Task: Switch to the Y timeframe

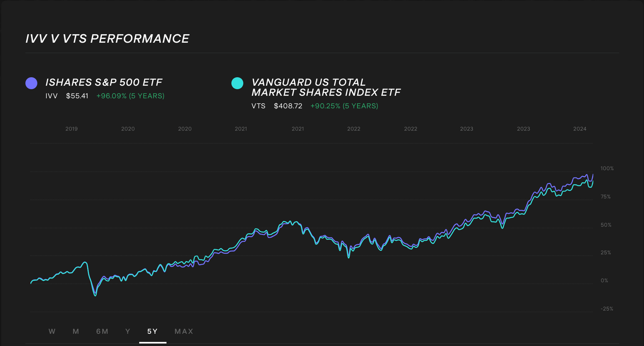Action: pos(127,331)
